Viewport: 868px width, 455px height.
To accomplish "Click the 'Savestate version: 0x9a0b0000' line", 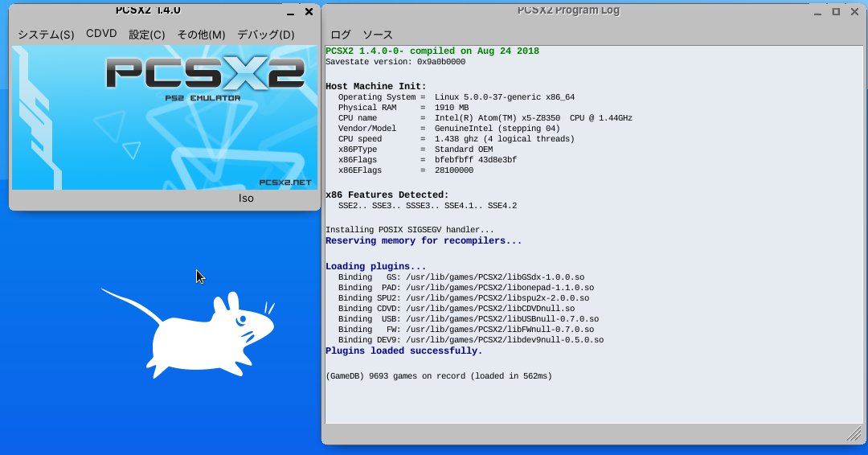I will coord(395,61).
